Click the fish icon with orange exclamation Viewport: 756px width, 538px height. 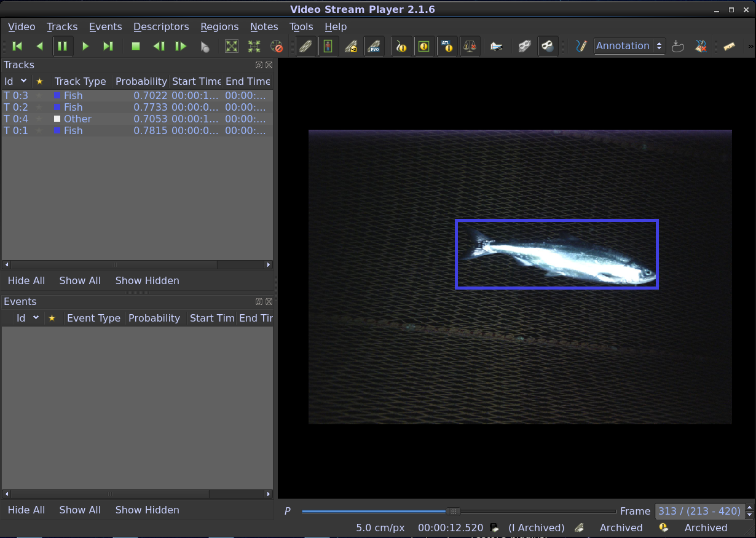point(401,46)
